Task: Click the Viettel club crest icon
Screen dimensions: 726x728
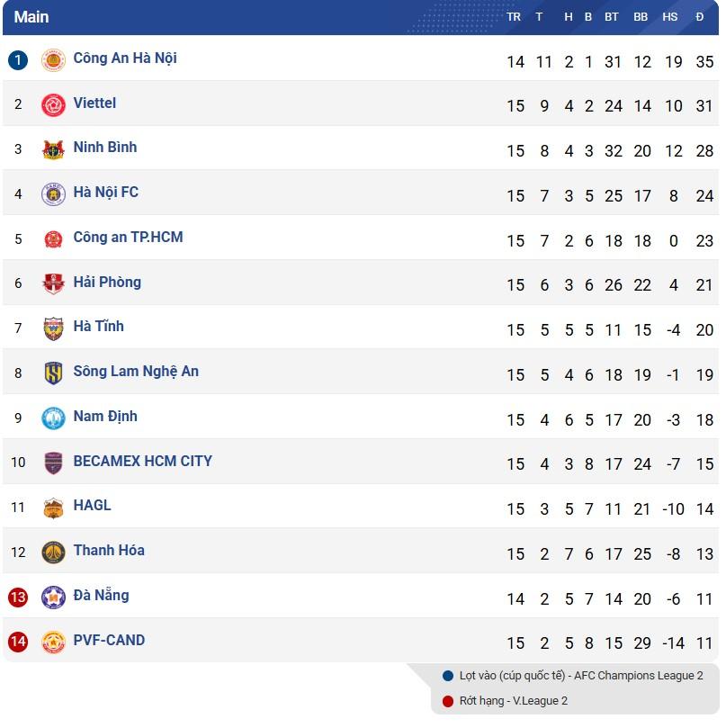Action: 53,105
